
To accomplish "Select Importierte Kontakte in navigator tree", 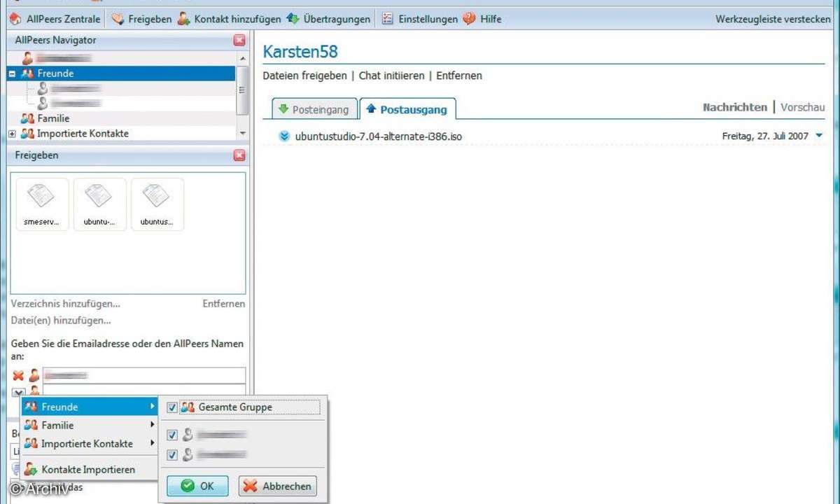I will [x=83, y=133].
